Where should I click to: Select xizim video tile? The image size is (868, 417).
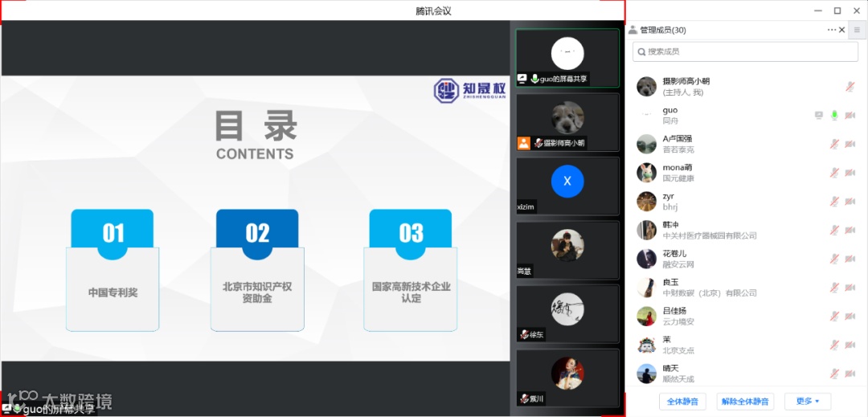point(567,186)
